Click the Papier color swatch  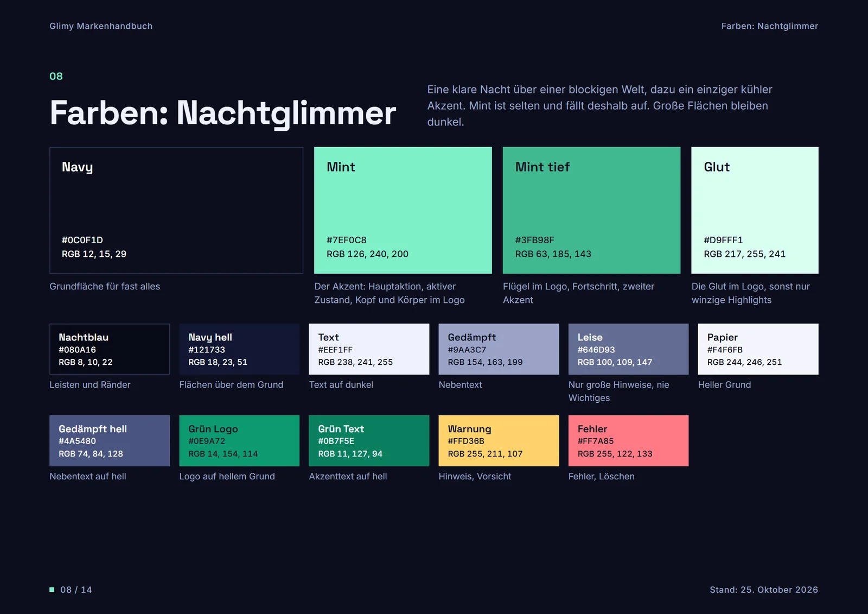click(758, 349)
